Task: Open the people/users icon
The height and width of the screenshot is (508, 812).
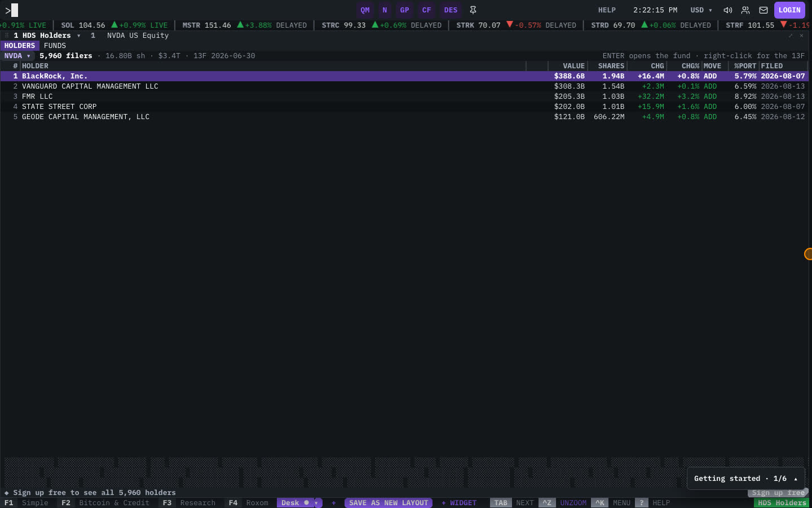Action: tap(745, 10)
